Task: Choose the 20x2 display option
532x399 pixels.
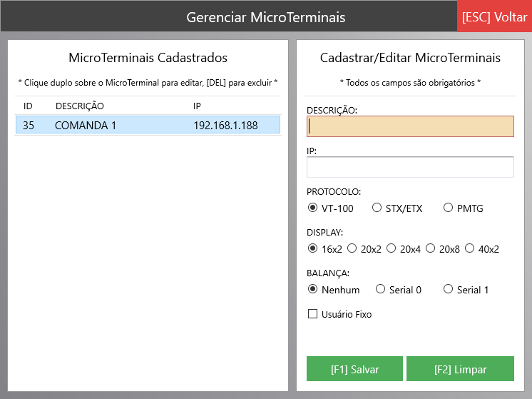Action: point(352,249)
